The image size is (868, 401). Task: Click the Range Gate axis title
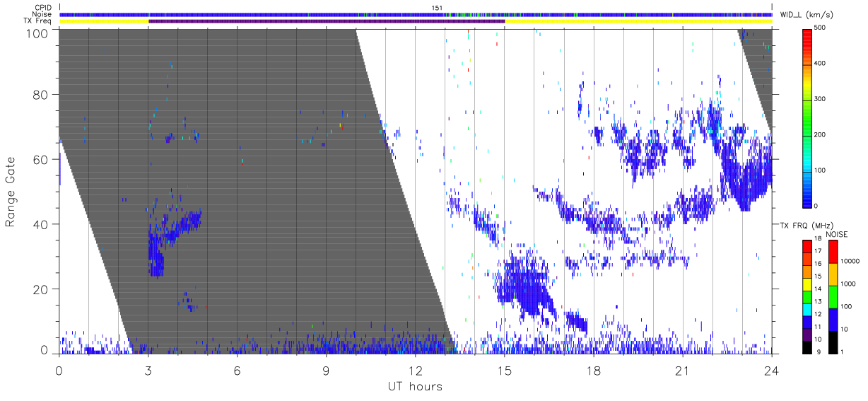pos(11,192)
